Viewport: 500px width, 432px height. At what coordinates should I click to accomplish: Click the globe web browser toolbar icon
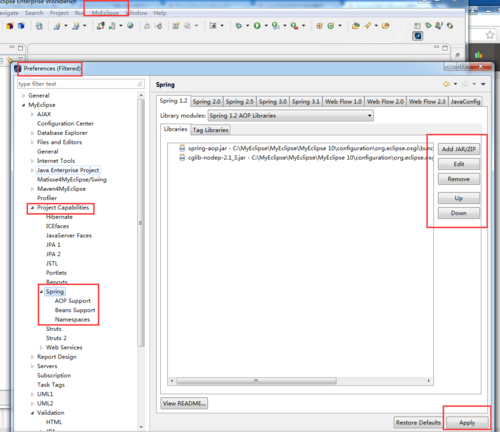[130, 26]
